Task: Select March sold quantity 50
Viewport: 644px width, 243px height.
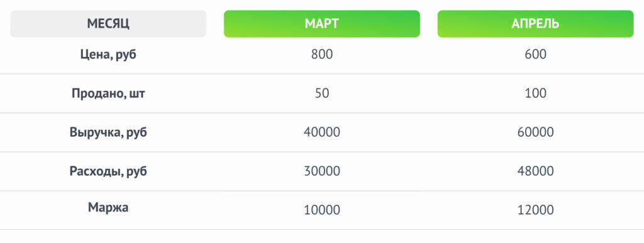Action: coord(322,94)
